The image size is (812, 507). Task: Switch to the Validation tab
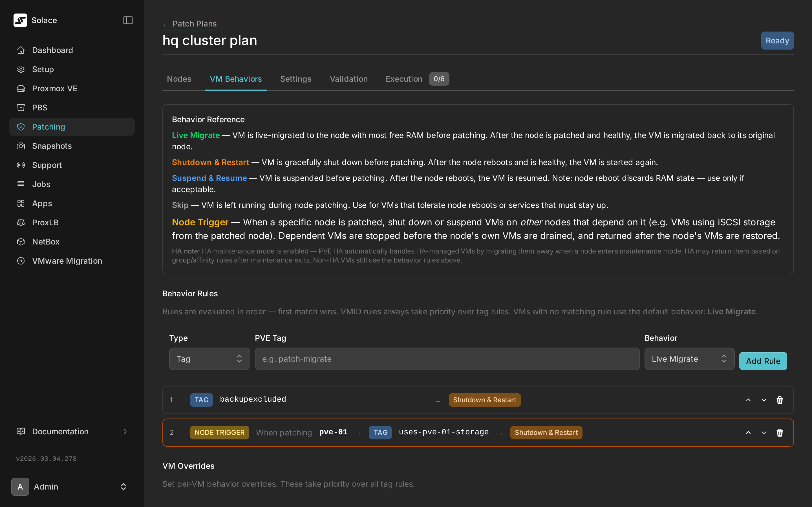[348, 79]
